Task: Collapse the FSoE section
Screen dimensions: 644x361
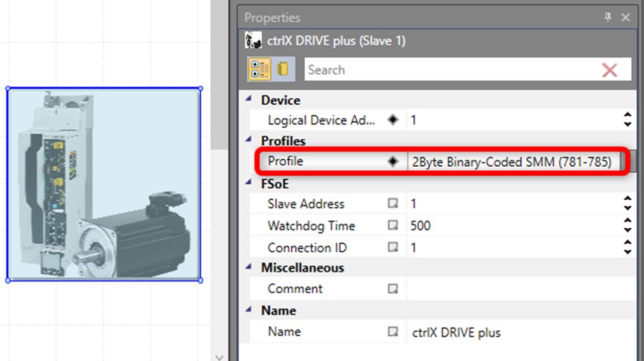Action: click(249, 184)
